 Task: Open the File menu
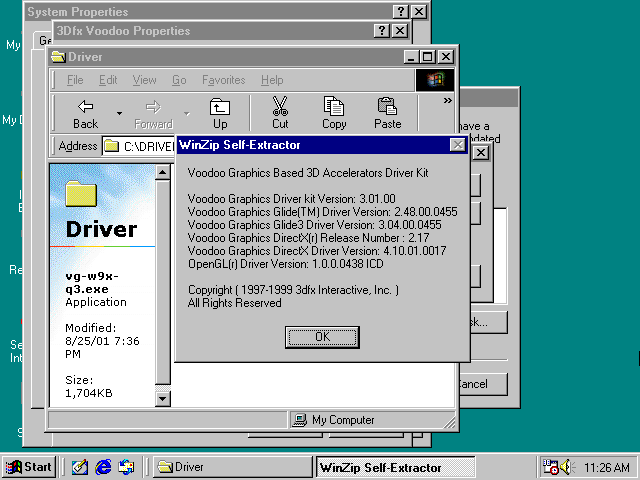point(75,80)
